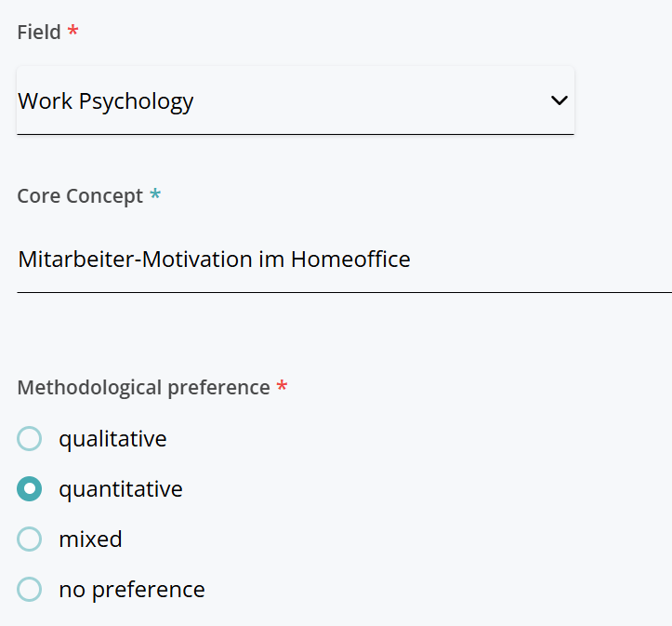Click the 'qualitative' option label text
The width and height of the screenshot is (672, 626).
point(112,438)
